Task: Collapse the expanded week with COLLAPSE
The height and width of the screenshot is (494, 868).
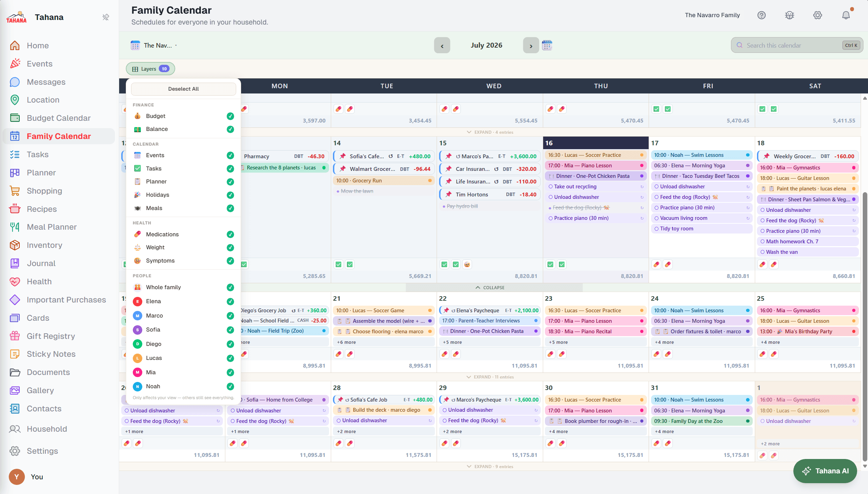Action: pos(490,287)
